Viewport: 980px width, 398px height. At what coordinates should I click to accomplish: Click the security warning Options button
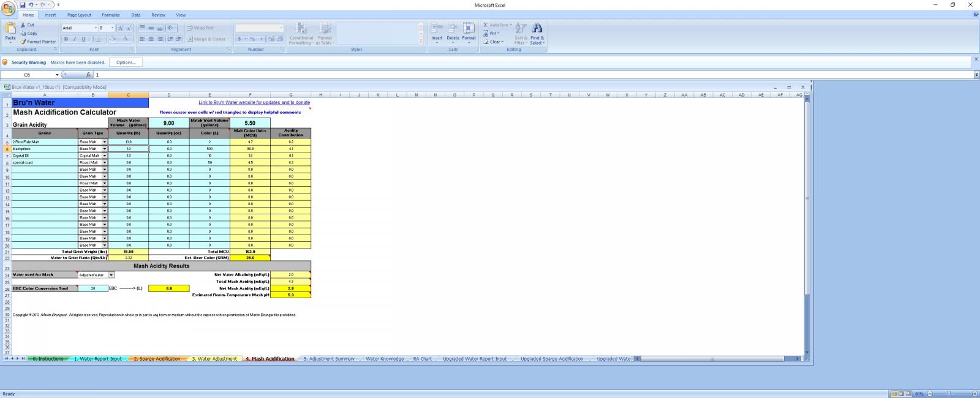(x=126, y=62)
